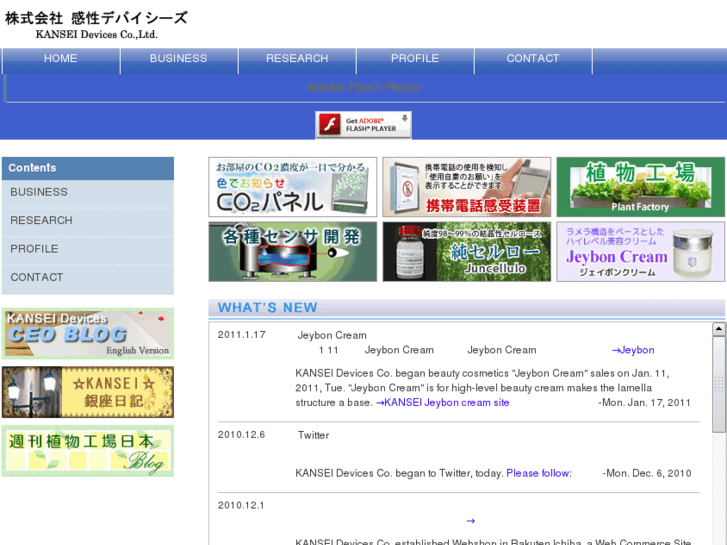Click the news list scrollbar thumb
727x545 pixels.
(719, 384)
